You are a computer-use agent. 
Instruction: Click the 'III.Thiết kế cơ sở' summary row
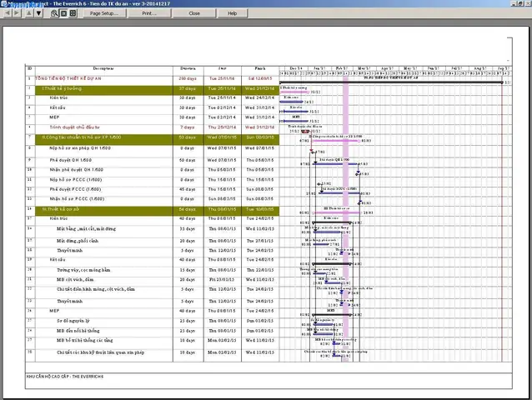click(157, 211)
